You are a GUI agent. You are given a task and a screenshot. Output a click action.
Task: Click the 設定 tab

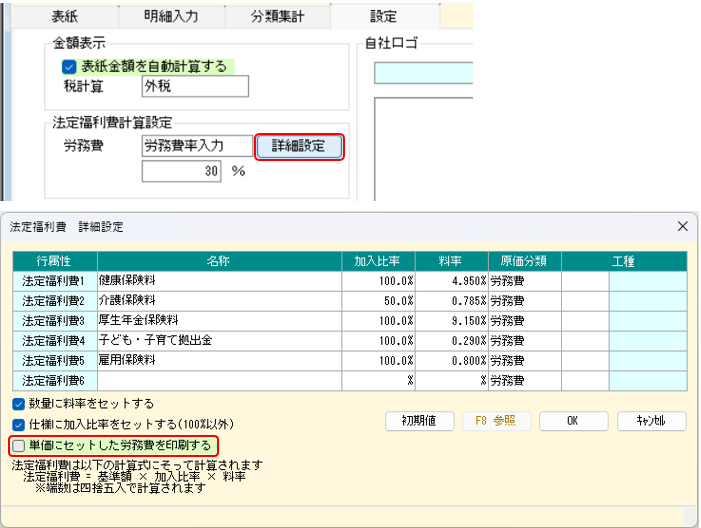(x=383, y=16)
